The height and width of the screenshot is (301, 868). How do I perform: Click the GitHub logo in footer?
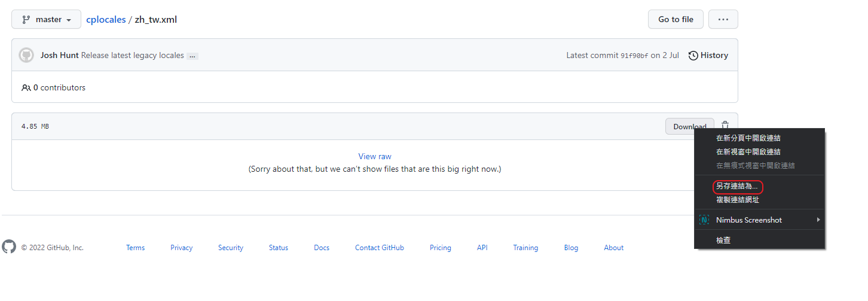click(x=9, y=247)
